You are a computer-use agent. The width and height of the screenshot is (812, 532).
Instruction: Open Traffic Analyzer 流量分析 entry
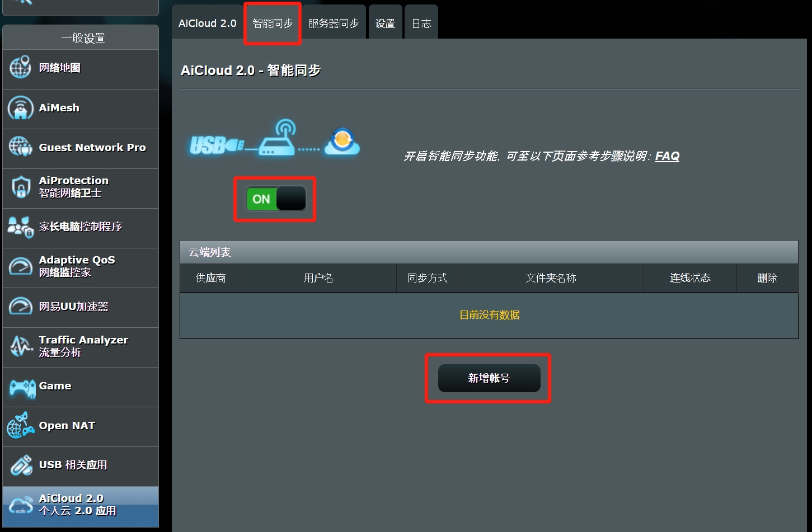tap(81, 347)
